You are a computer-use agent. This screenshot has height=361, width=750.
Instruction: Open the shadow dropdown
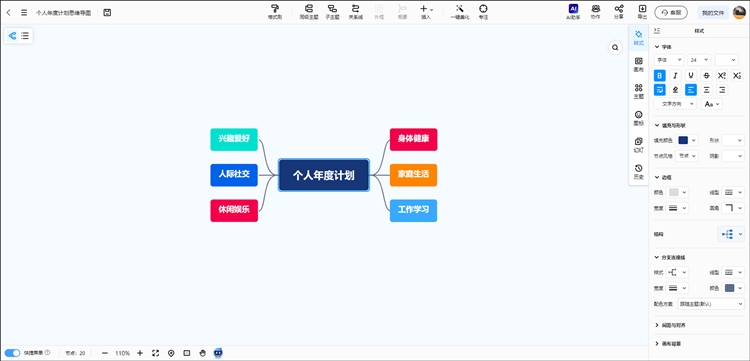(733, 156)
